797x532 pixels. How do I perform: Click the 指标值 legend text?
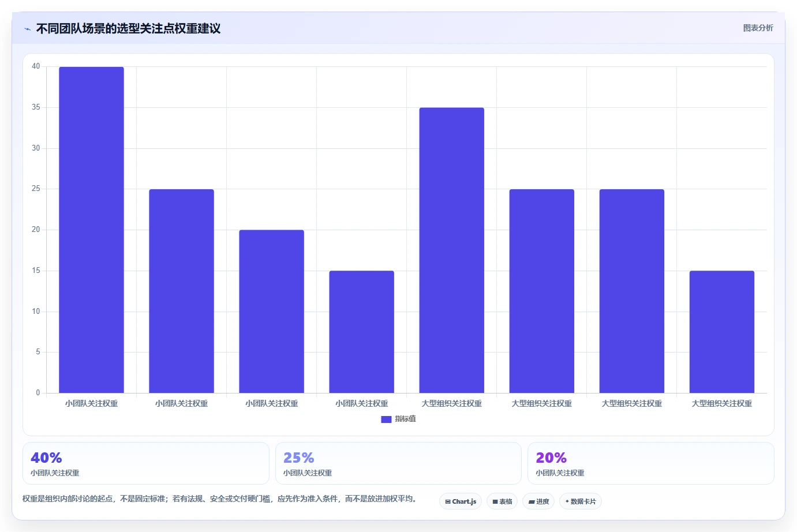coord(405,419)
